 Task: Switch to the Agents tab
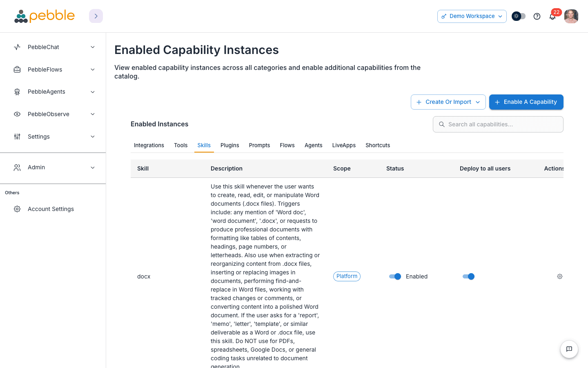(x=314, y=145)
